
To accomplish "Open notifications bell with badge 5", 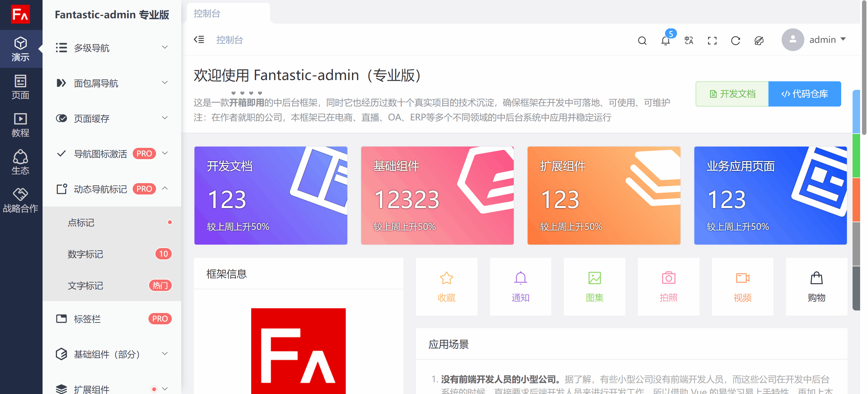I will coord(665,41).
